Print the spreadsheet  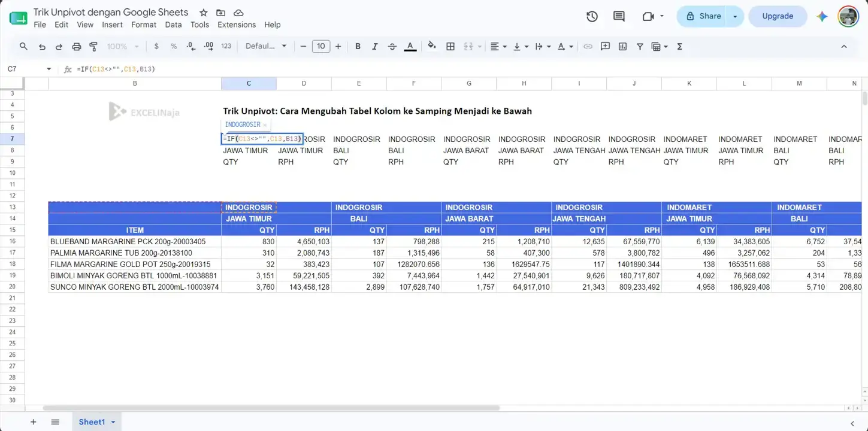(76, 46)
